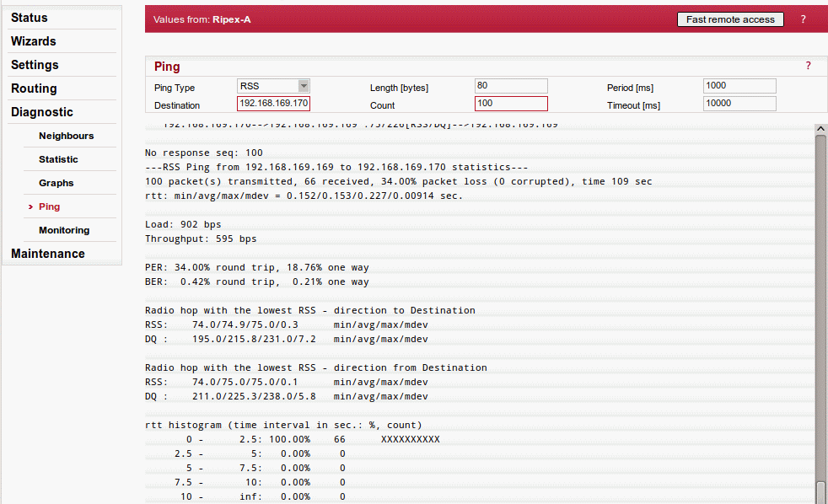Click the 'Throughput: 595 bps' line
This screenshot has width=828, height=504.
click(201, 239)
